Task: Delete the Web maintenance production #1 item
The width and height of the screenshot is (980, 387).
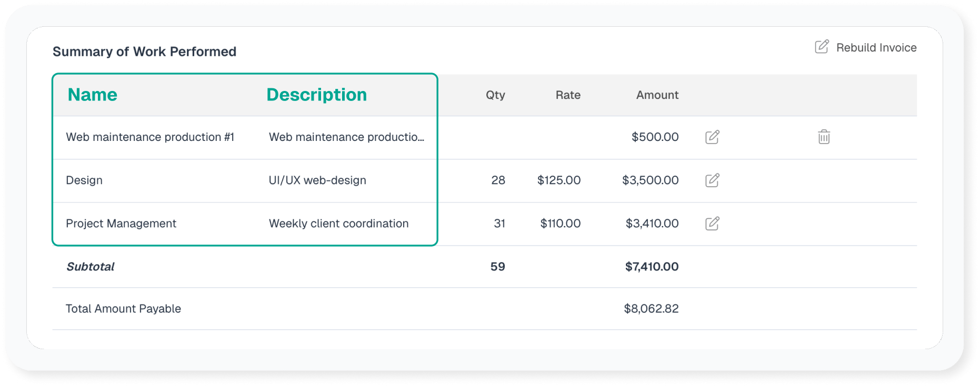Action: click(824, 137)
